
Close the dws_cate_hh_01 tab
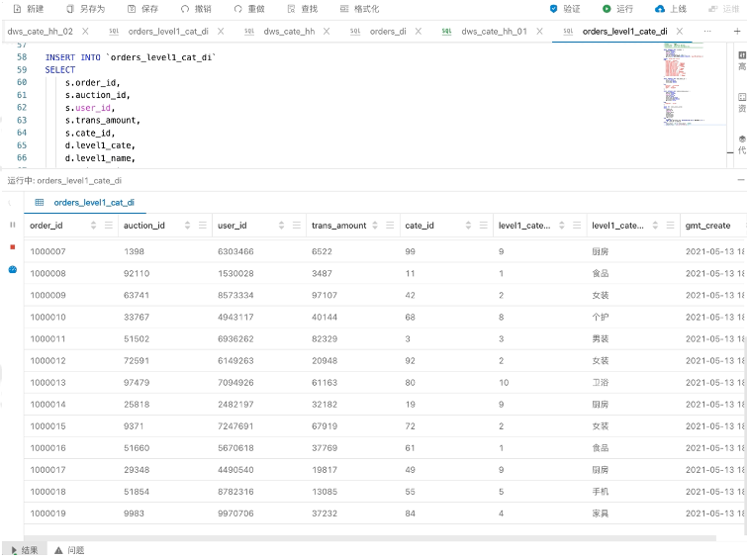coord(539,31)
